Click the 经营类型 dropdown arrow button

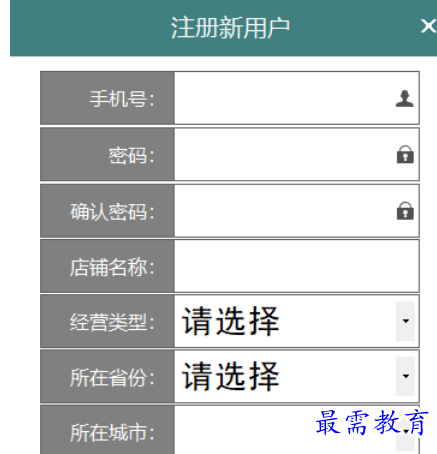coord(405,321)
